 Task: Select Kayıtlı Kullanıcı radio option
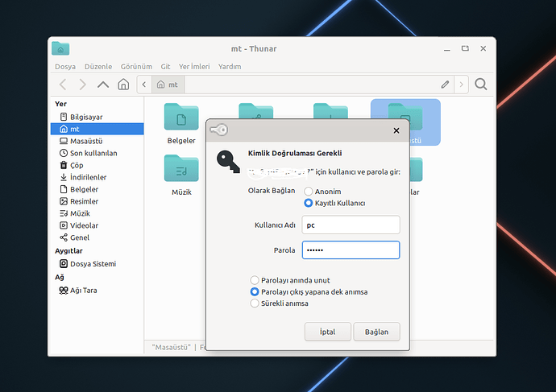(309, 204)
